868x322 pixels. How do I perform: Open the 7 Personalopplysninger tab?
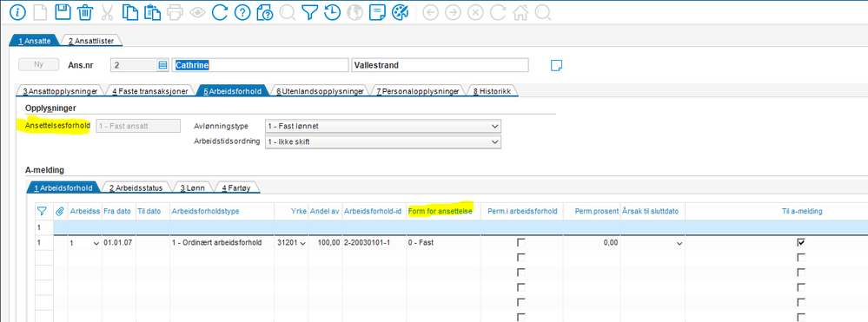[x=418, y=91]
